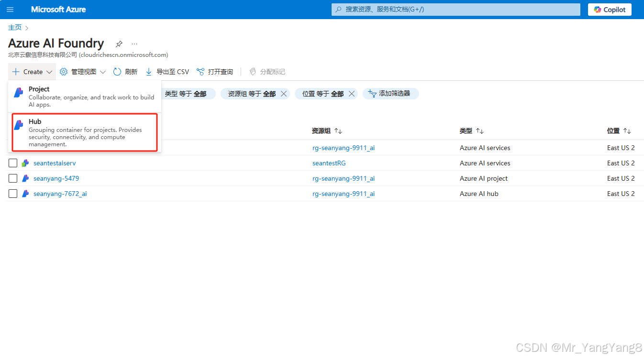This screenshot has width=644, height=358.
Task: Open 类型 等于 全部 filter
Action: (186, 94)
